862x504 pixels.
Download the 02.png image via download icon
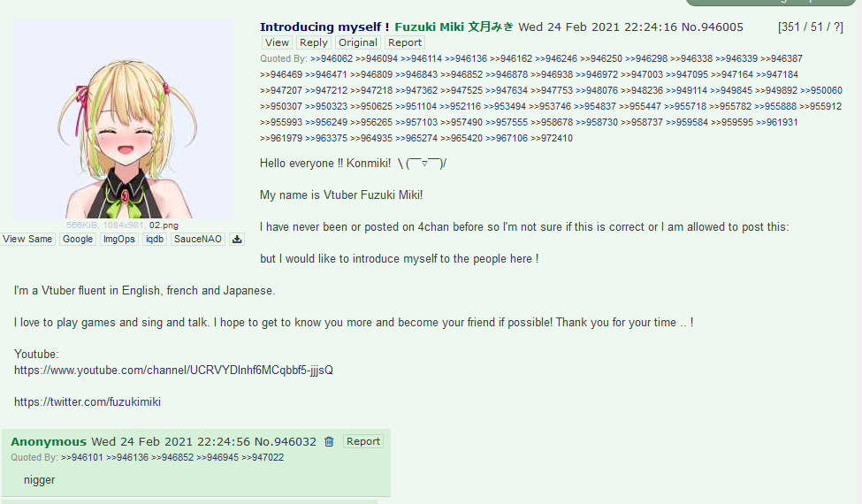[237, 239]
